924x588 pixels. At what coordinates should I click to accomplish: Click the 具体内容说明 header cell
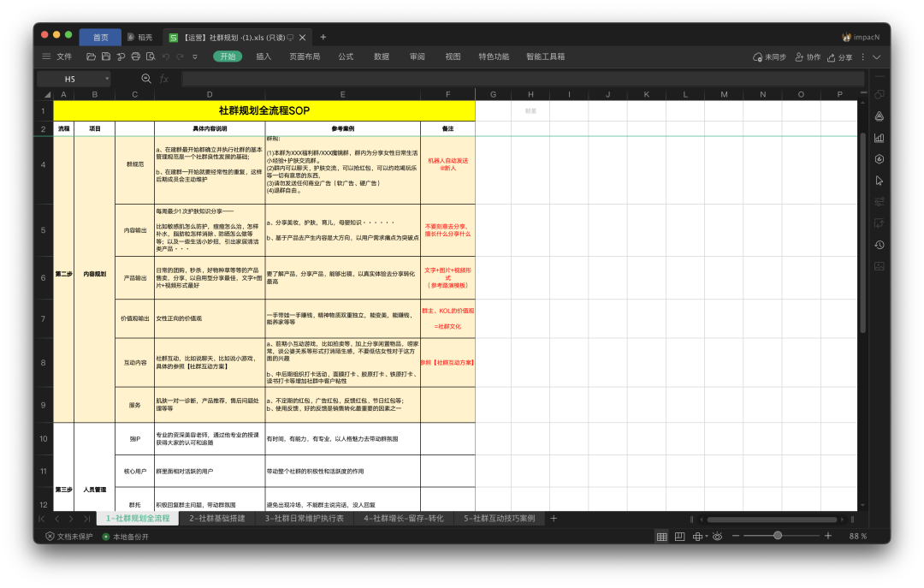coord(210,128)
